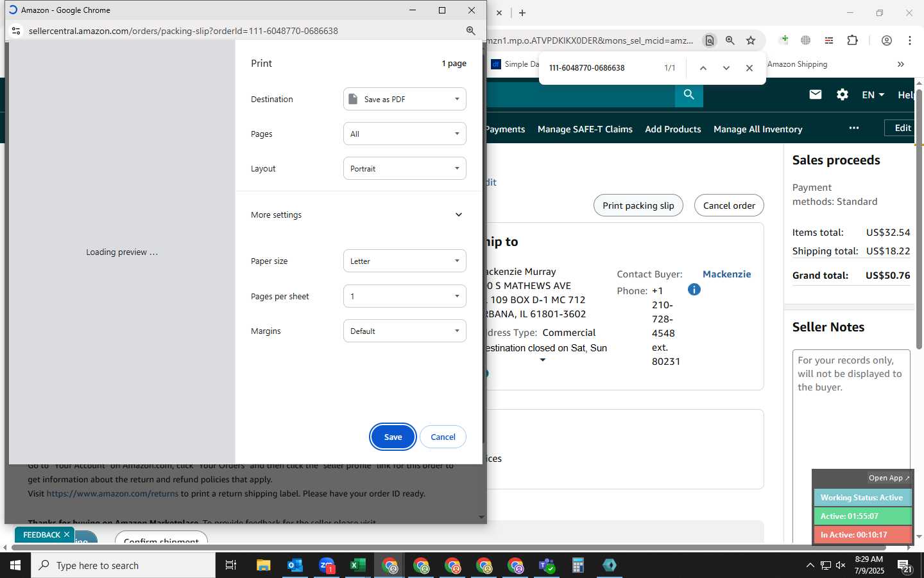This screenshot has width=924, height=578.
Task: Click the red lines extension icon
Action: click(829, 40)
